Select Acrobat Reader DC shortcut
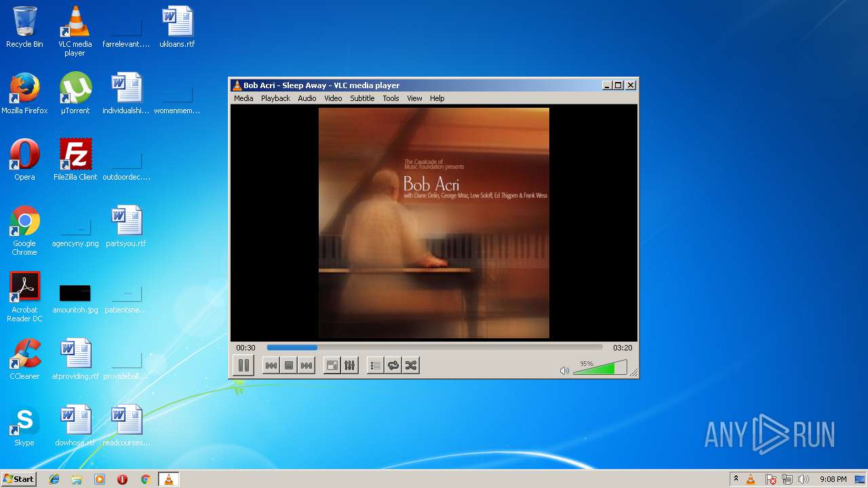 coord(24,297)
